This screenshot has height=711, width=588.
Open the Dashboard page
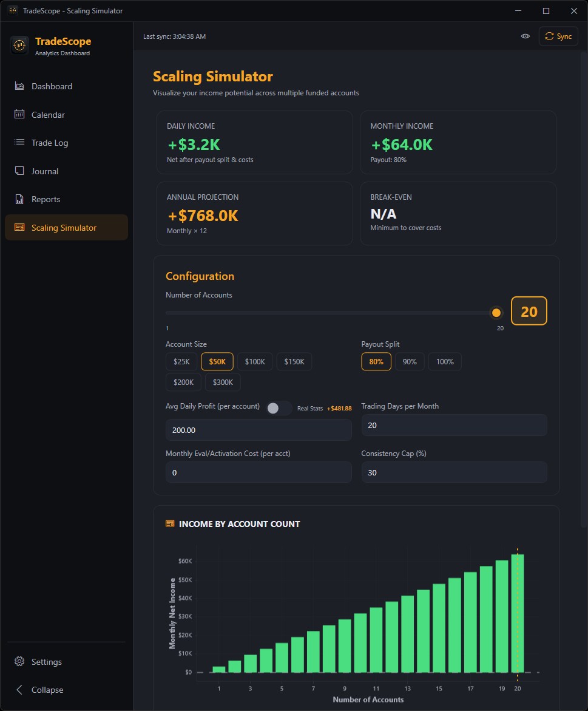pyautogui.click(x=19, y=86)
